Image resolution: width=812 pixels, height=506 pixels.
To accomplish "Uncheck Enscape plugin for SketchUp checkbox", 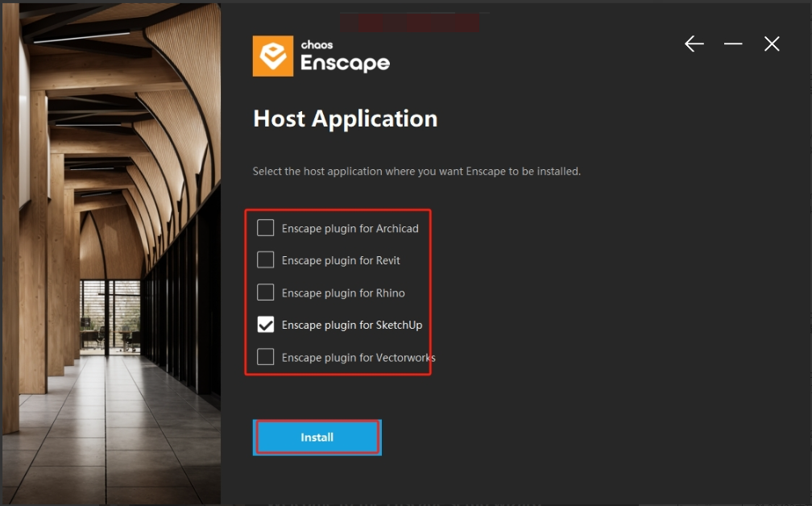I will (x=266, y=324).
